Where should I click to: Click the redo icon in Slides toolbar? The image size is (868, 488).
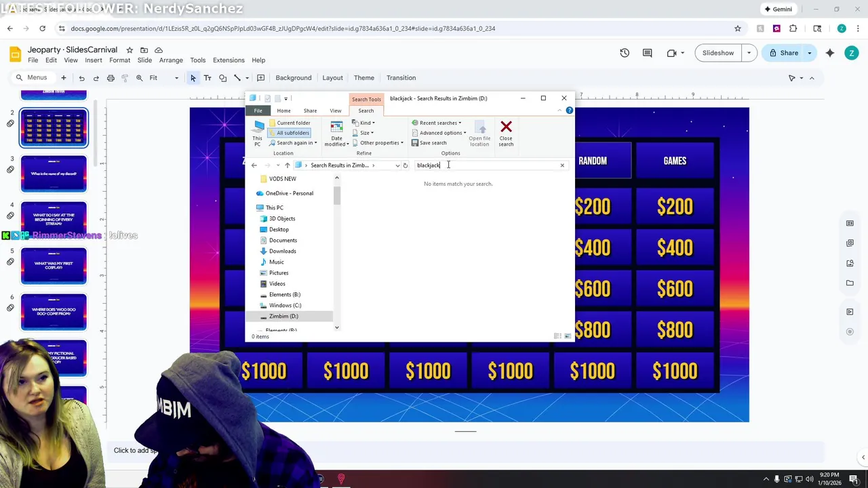(x=96, y=78)
